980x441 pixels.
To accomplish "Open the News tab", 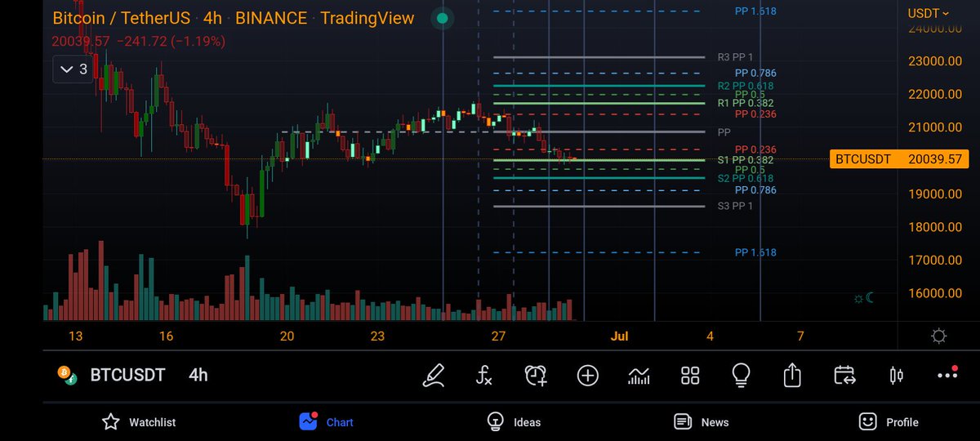I will tap(701, 421).
